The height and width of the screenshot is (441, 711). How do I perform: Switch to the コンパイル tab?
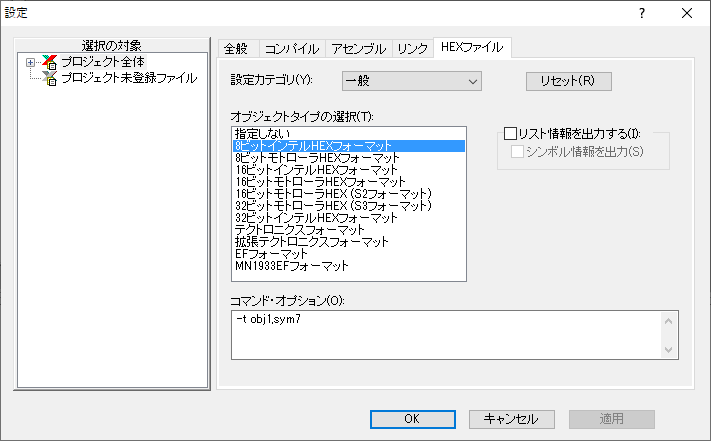292,48
